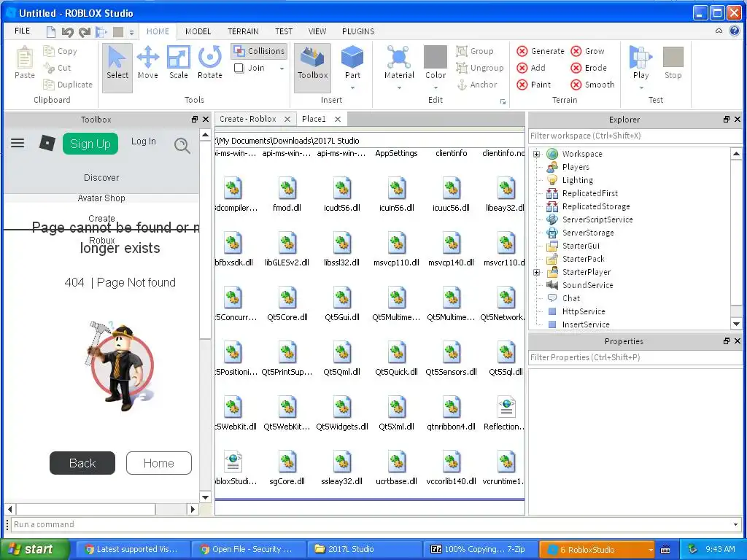Switch to the MODEL ribbon tab

click(x=198, y=31)
